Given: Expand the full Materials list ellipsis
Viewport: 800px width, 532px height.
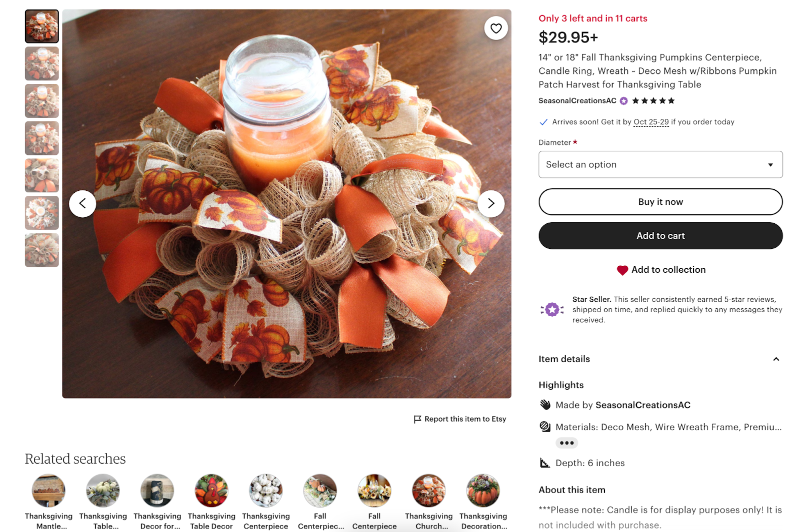Looking at the screenshot, I should pyautogui.click(x=566, y=443).
